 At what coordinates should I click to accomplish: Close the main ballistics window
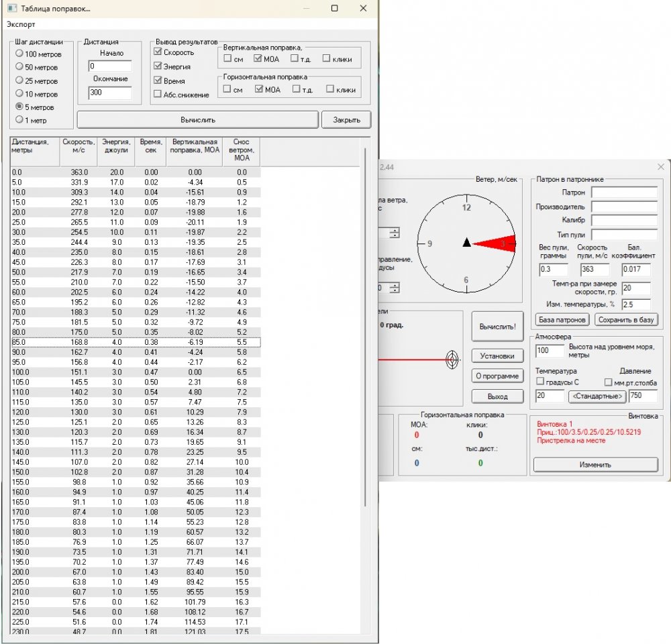coord(661,167)
